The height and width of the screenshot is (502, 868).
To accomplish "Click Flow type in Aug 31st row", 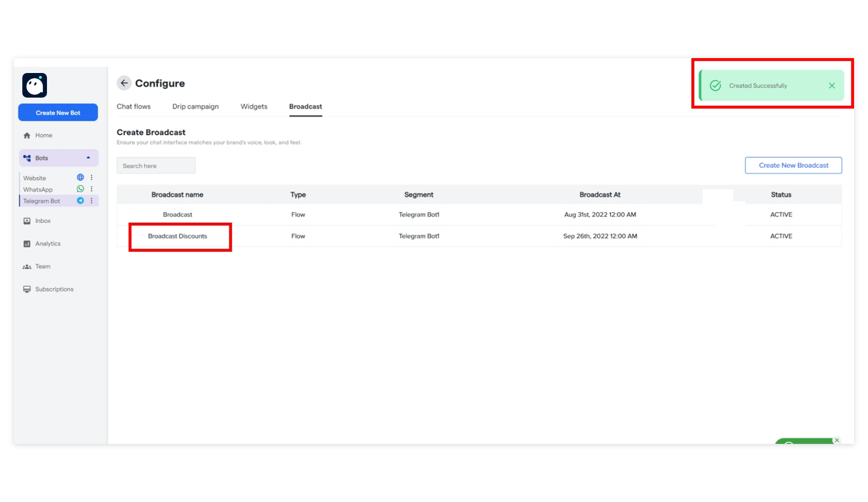I will pos(298,214).
